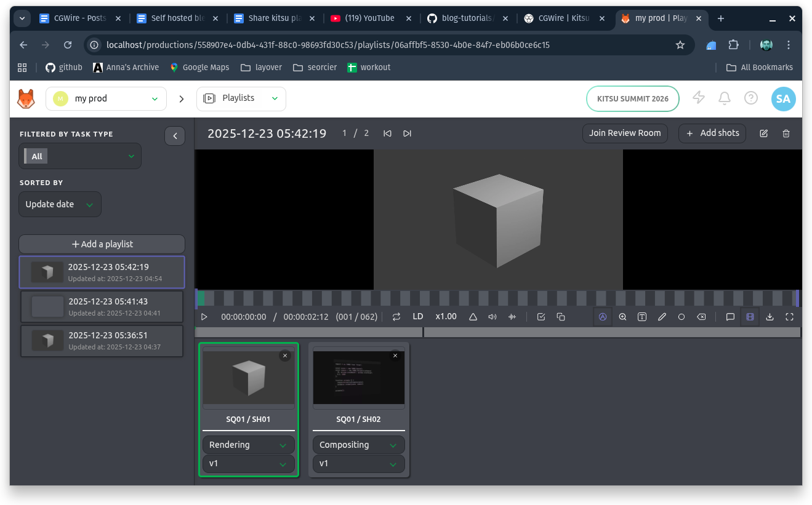Image resolution: width=812 pixels, height=505 pixels.
Task: Click Join Review Room button
Action: pyautogui.click(x=625, y=133)
